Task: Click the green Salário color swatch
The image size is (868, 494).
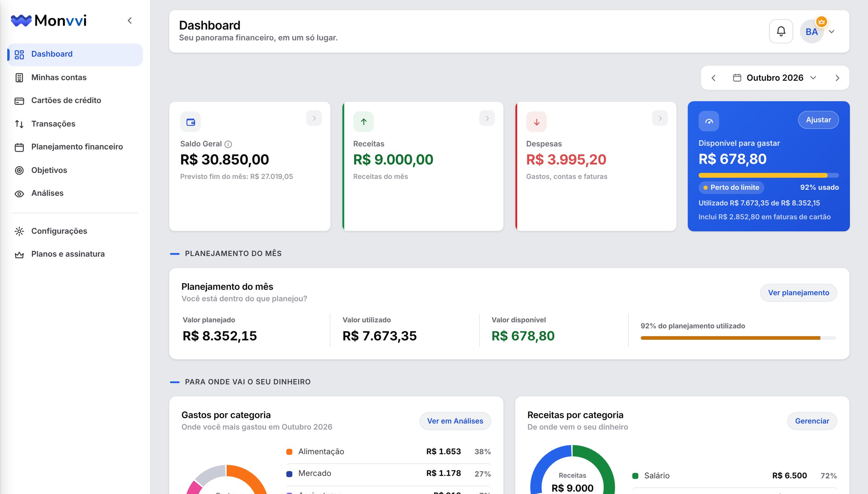Action: [x=635, y=476]
